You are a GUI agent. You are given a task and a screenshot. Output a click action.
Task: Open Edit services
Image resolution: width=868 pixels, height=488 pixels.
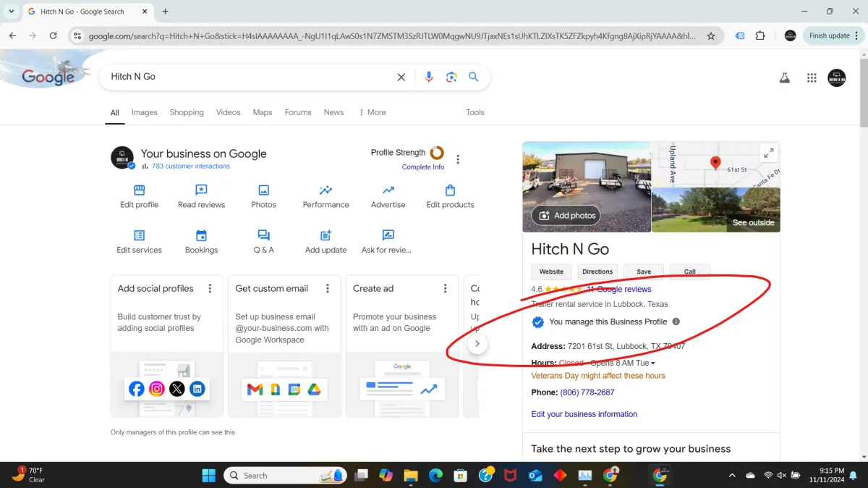pos(139,242)
